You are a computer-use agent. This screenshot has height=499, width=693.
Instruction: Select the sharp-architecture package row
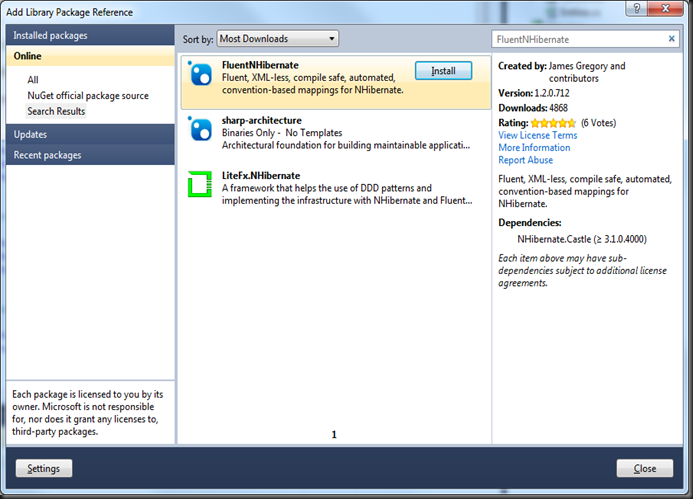(336, 132)
